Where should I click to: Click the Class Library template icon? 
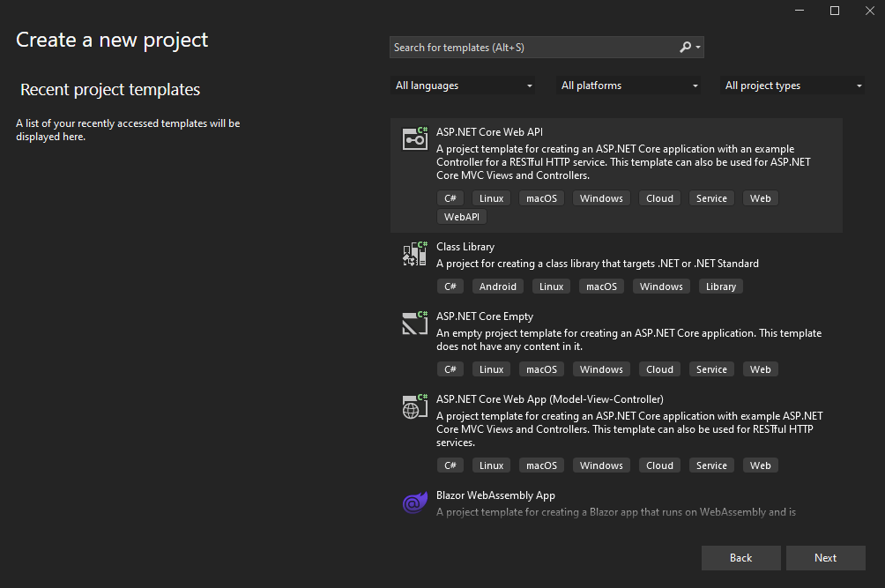pos(415,253)
